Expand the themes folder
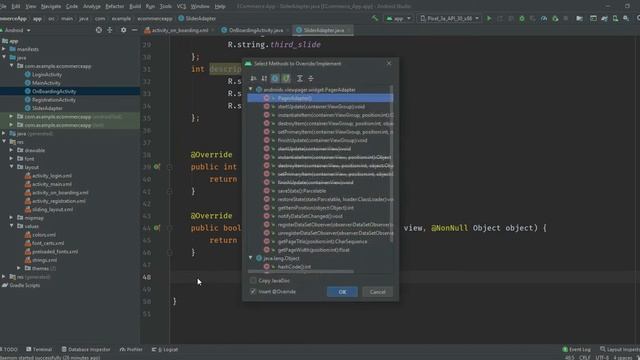 19,268
